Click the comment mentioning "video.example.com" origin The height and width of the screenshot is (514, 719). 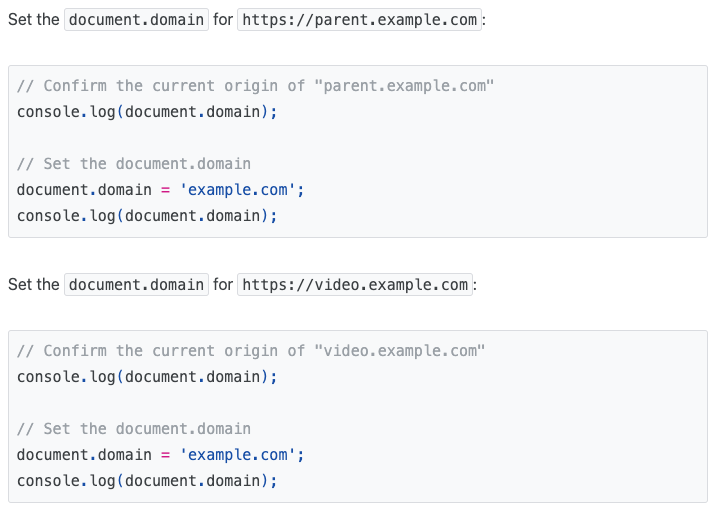point(250,351)
